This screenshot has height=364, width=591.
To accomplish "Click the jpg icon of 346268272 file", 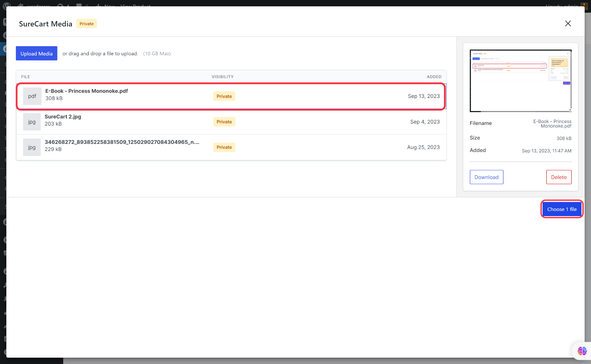I will (x=32, y=147).
